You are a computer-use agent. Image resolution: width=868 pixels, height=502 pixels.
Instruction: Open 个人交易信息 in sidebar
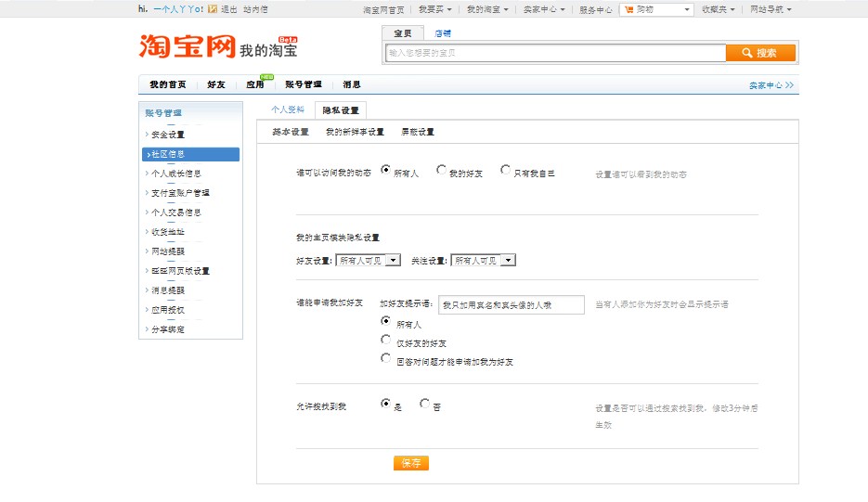(176, 212)
